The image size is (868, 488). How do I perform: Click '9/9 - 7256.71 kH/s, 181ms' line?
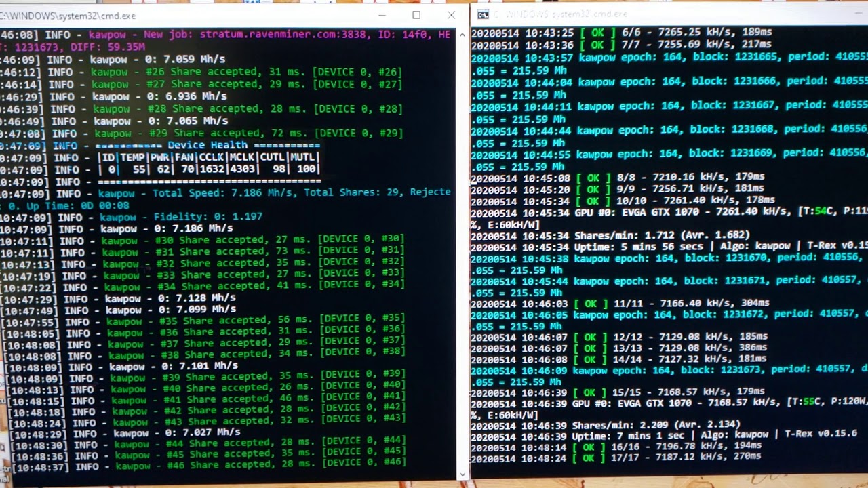point(618,189)
